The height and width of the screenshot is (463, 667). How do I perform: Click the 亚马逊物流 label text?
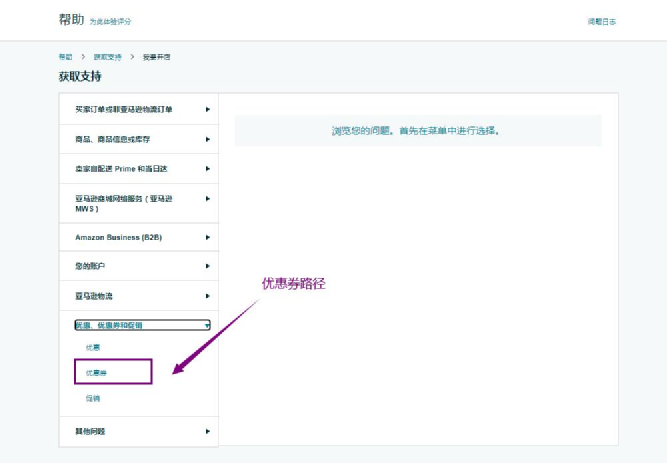point(94,296)
